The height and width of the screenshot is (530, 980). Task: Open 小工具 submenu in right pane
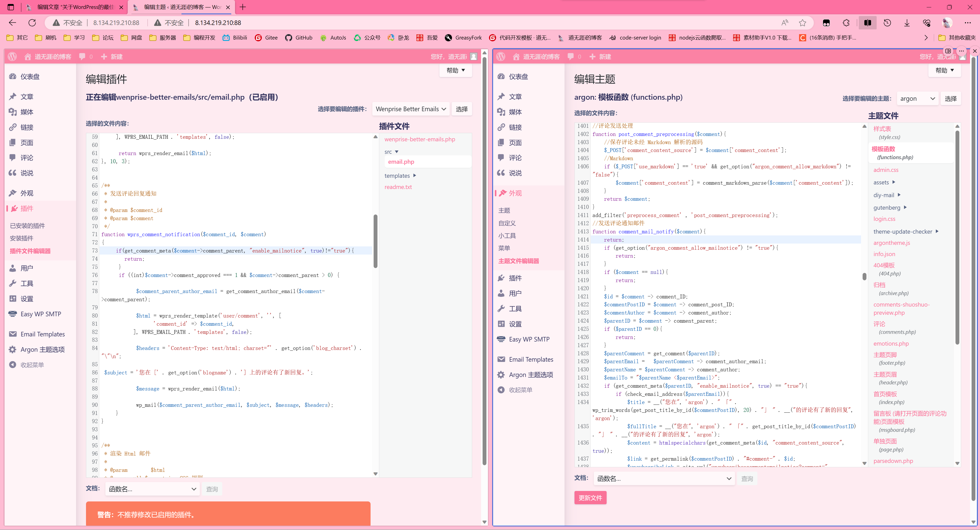[507, 236]
